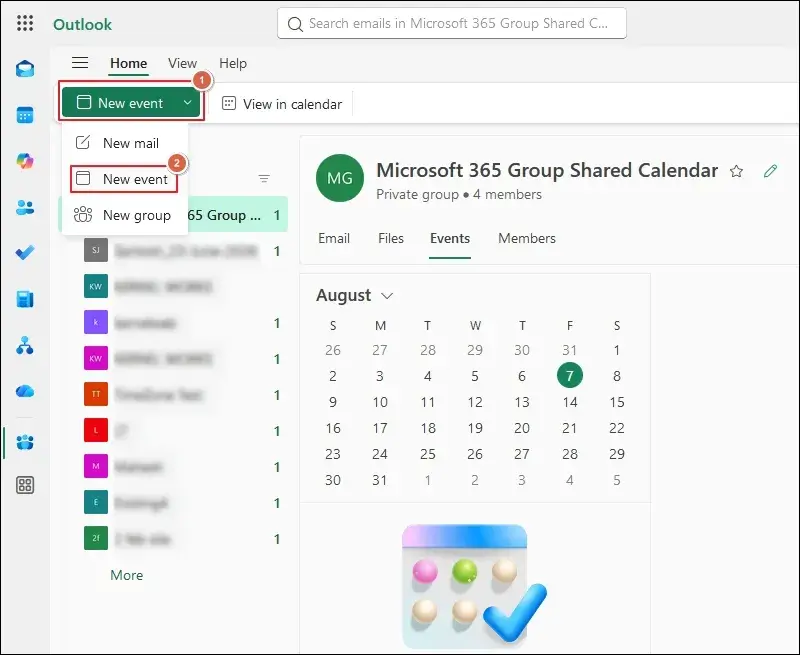The image size is (800, 655).
Task: Select the purple k group avatar
Action: 96,322
